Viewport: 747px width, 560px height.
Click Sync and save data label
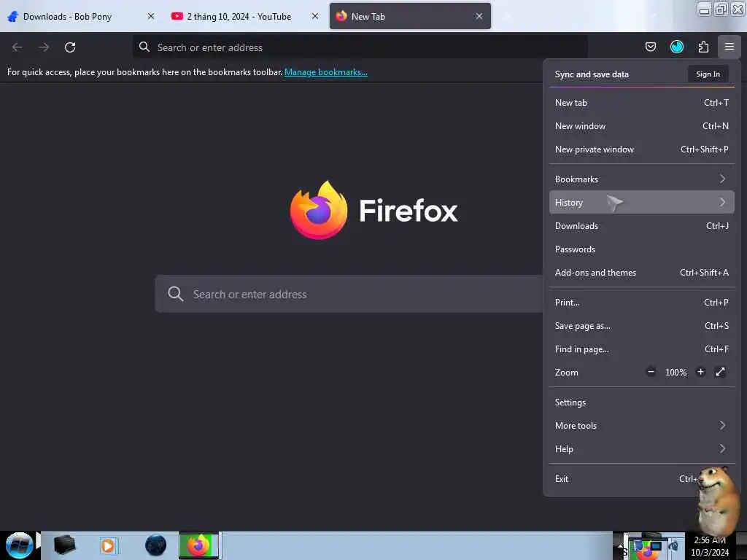(591, 74)
